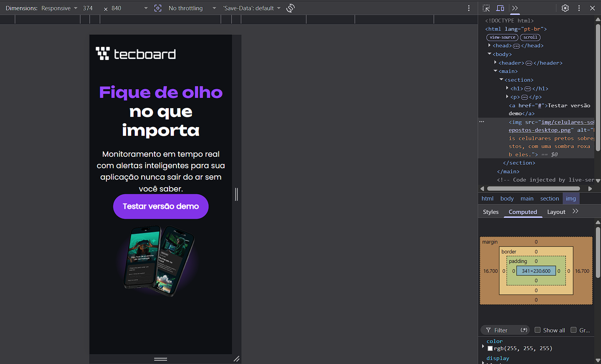Click the fit-to-window capture icon
Viewport: 601px width, 364px height.
coord(158,8)
